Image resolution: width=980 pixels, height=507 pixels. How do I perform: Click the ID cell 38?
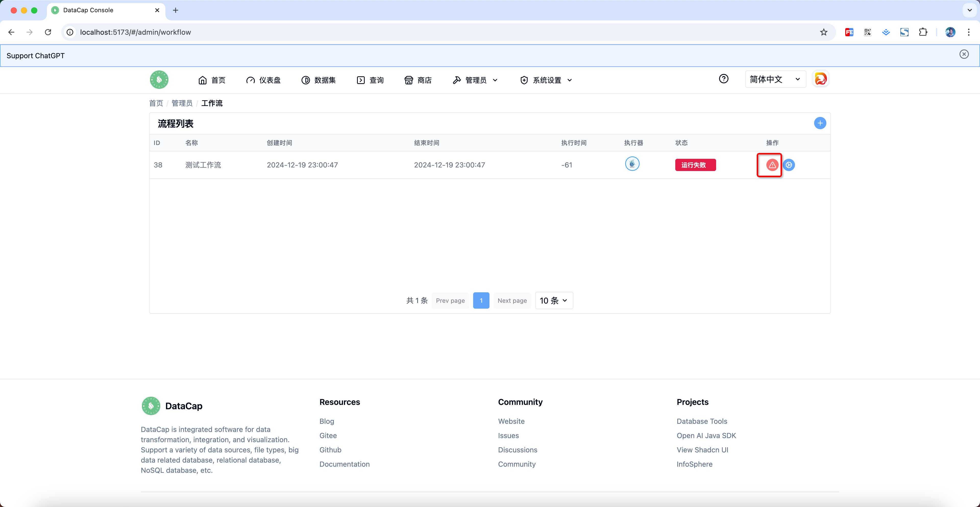click(158, 165)
